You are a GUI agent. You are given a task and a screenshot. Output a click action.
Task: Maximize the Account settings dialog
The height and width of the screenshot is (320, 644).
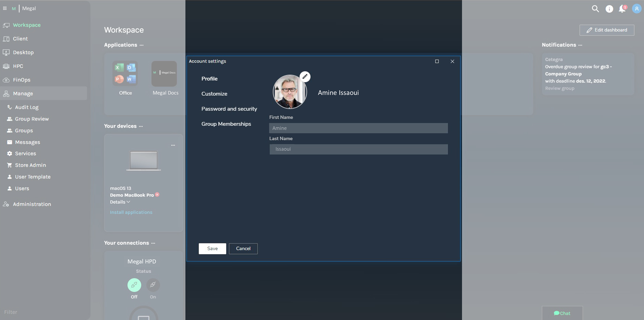pos(437,61)
